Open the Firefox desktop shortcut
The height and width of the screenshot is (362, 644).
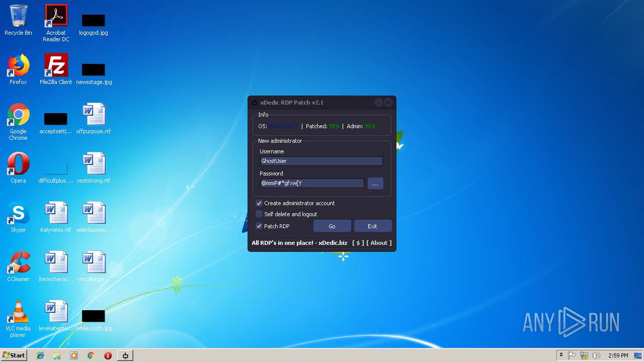[18, 69]
